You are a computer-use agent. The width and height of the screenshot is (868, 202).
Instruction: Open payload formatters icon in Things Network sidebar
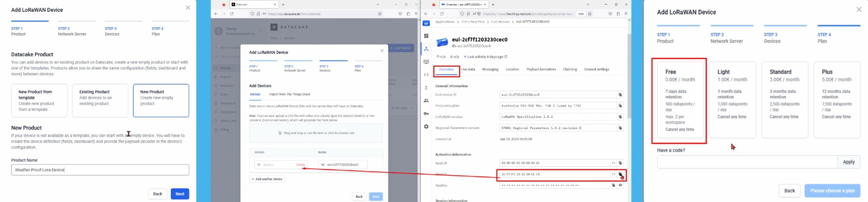(x=426, y=75)
